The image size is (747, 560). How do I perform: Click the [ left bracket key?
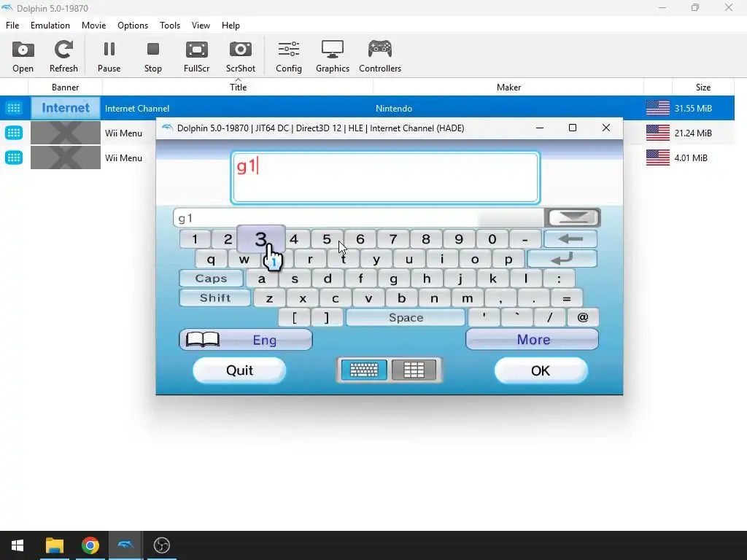(295, 318)
